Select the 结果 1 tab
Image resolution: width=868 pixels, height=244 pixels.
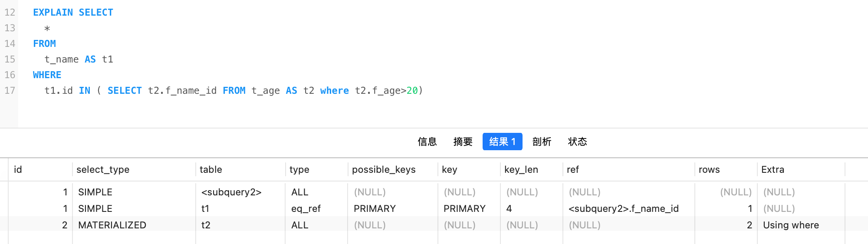(x=502, y=142)
